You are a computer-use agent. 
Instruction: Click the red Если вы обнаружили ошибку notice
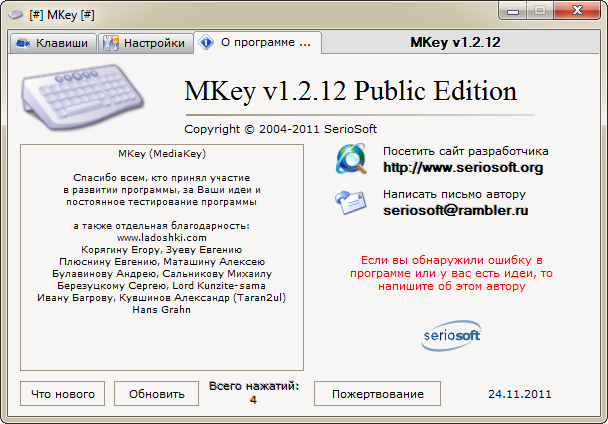pos(452,273)
